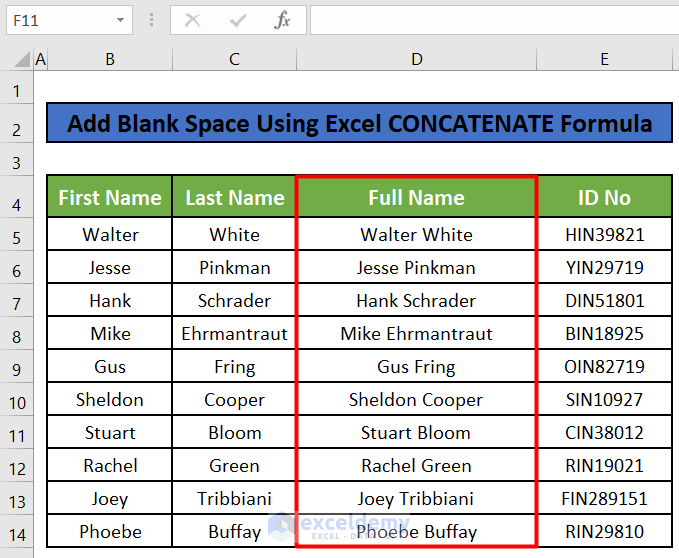679x558 pixels.
Task: Select the cell containing Pinkman
Action: click(234, 267)
